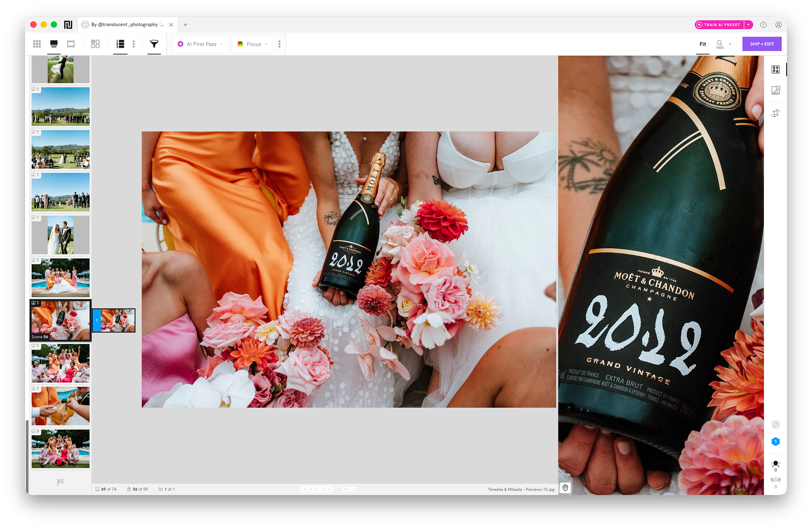
Task: Open the image info panel icon
Action: pyautogui.click(x=775, y=90)
